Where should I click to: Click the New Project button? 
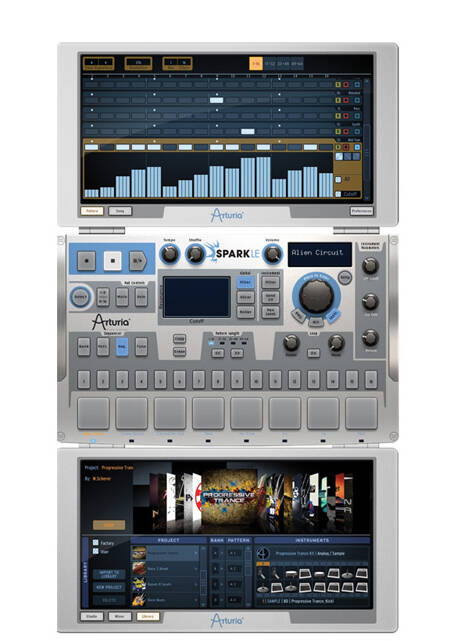pos(109,587)
